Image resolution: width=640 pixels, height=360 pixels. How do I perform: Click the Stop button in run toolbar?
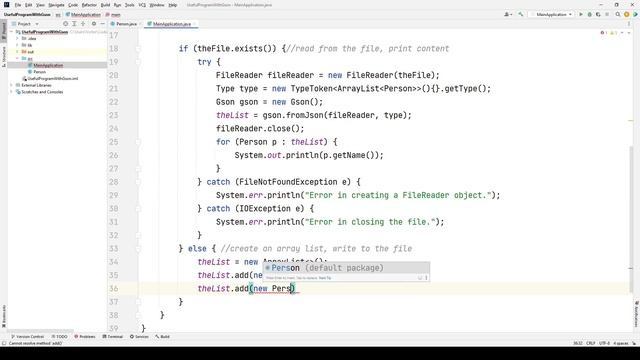(x=607, y=14)
